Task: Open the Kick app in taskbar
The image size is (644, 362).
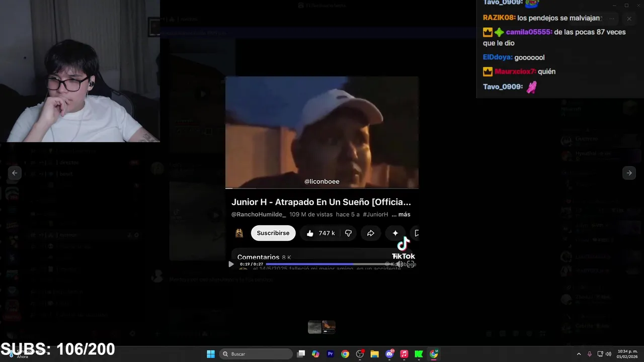Action: pyautogui.click(x=419, y=354)
